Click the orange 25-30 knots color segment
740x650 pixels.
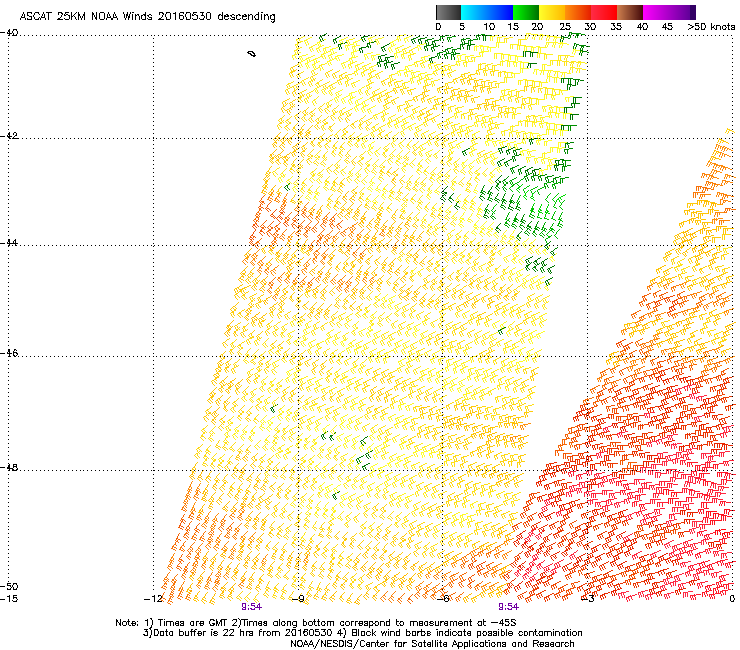coord(578,12)
